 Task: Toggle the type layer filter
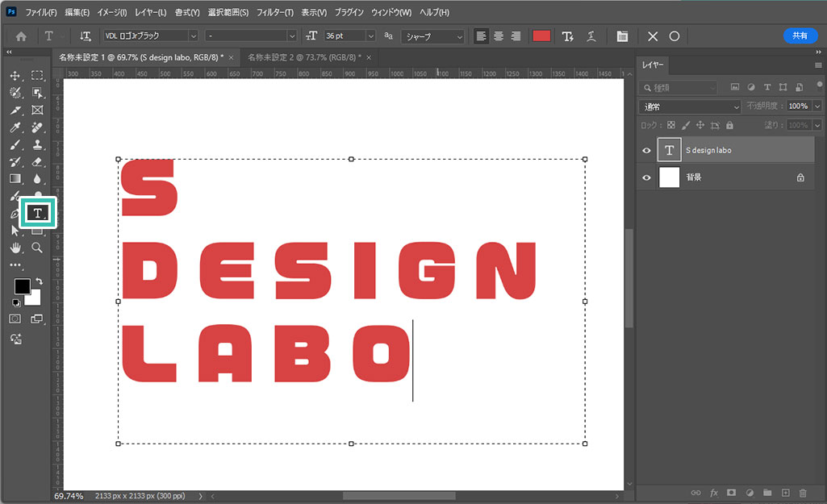pos(766,87)
